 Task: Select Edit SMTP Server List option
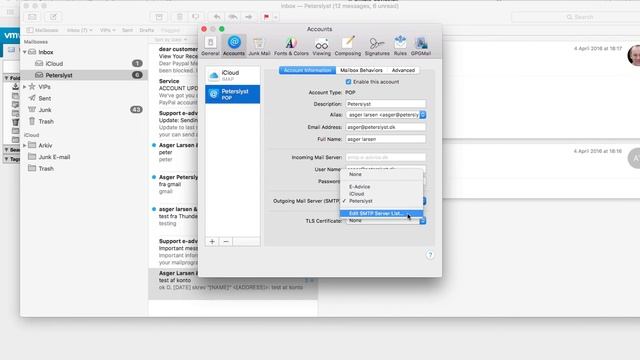pos(381,213)
